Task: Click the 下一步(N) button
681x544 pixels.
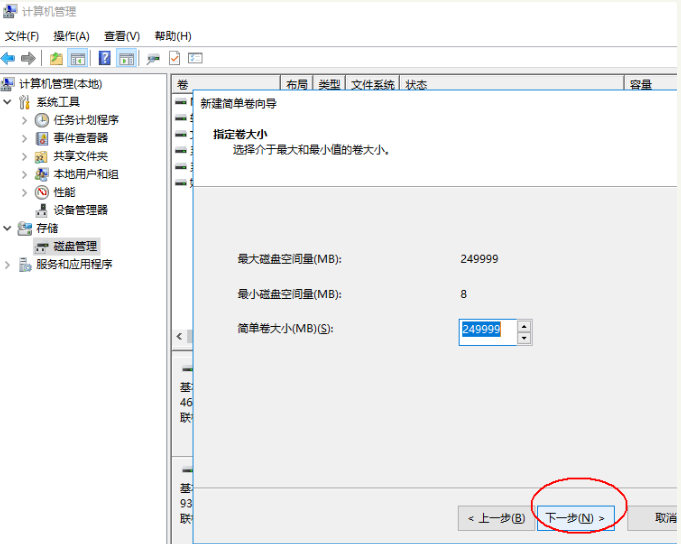Action: (x=572, y=518)
